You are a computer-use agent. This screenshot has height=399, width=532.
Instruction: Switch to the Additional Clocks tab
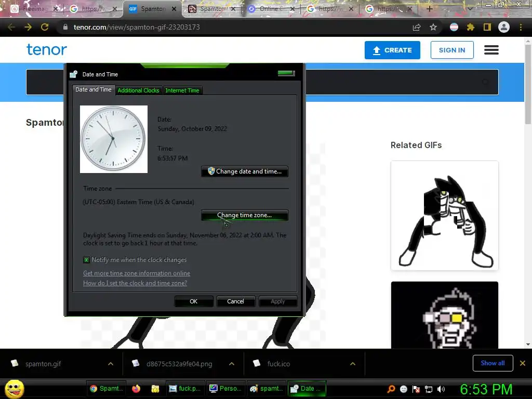138,90
